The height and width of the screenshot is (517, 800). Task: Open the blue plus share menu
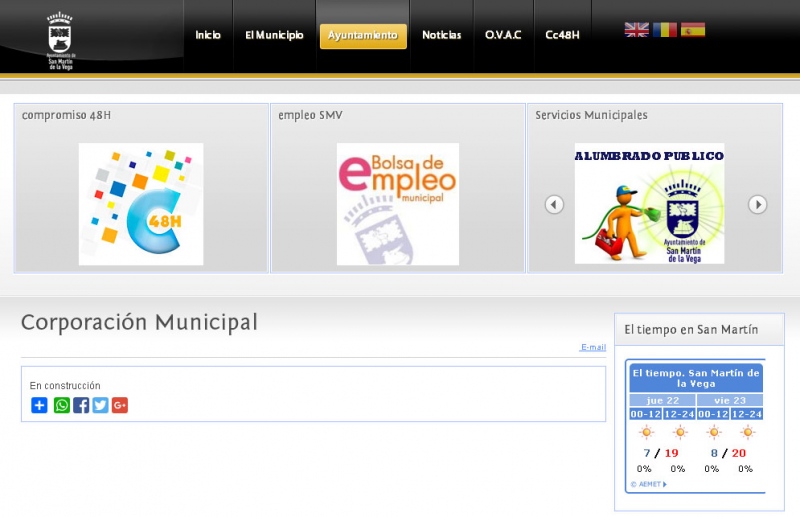pos(39,405)
